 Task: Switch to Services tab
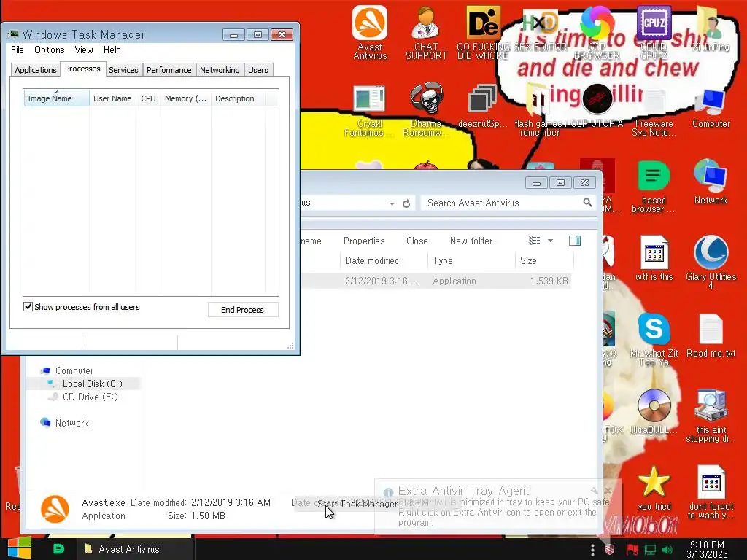point(123,70)
